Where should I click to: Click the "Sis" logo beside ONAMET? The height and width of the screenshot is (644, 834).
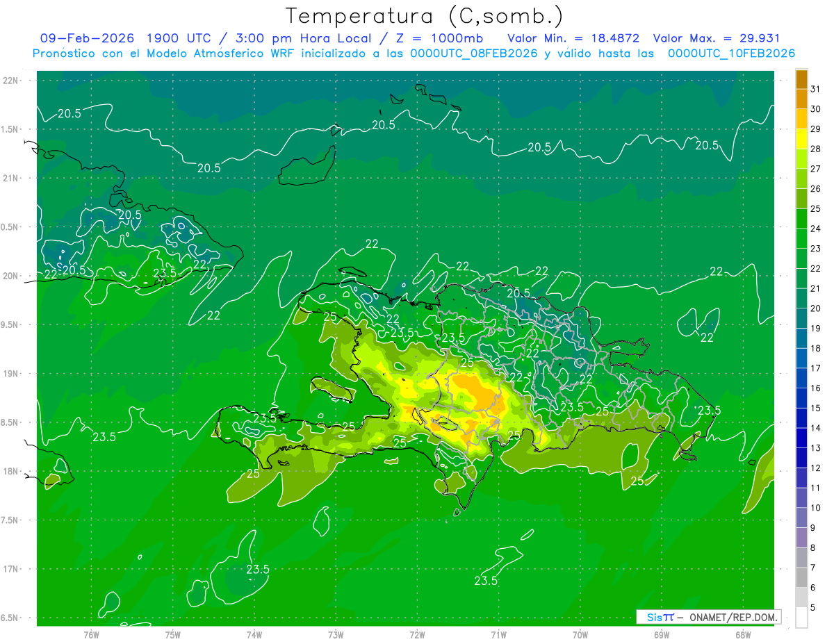coord(655,617)
